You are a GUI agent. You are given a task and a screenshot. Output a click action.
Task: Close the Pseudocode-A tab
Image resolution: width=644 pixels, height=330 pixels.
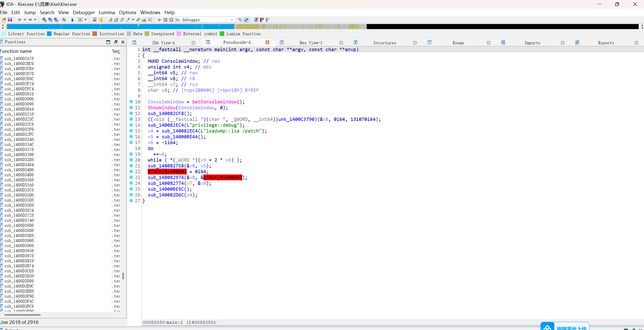(267, 42)
